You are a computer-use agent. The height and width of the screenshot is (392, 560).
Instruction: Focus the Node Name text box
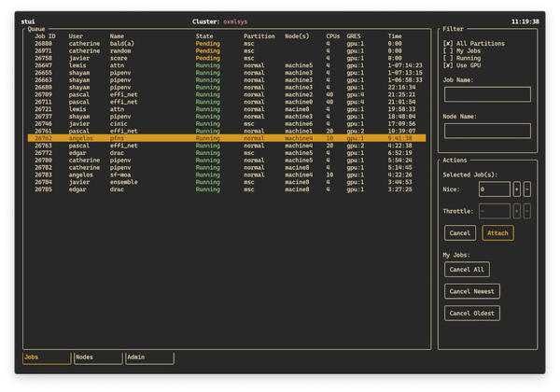pos(487,131)
